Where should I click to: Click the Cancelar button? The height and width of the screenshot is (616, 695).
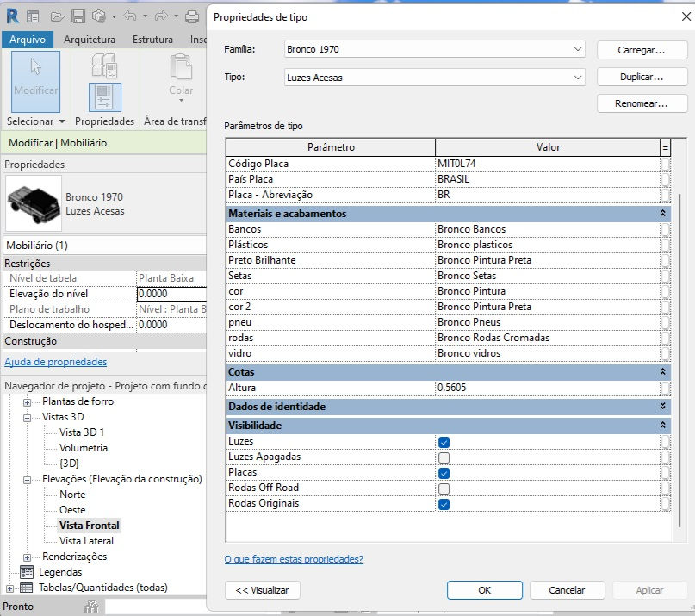tap(567, 590)
